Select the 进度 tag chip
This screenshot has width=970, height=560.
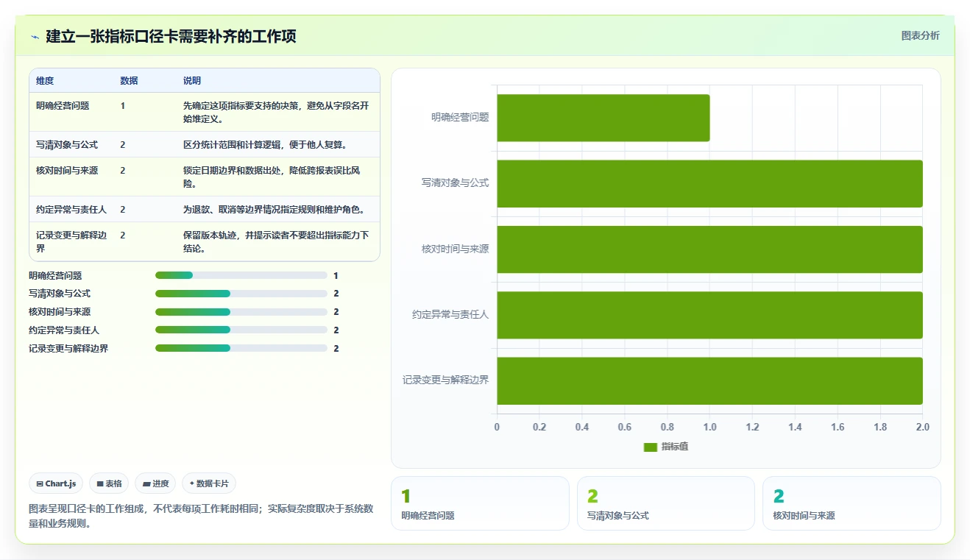[155, 483]
